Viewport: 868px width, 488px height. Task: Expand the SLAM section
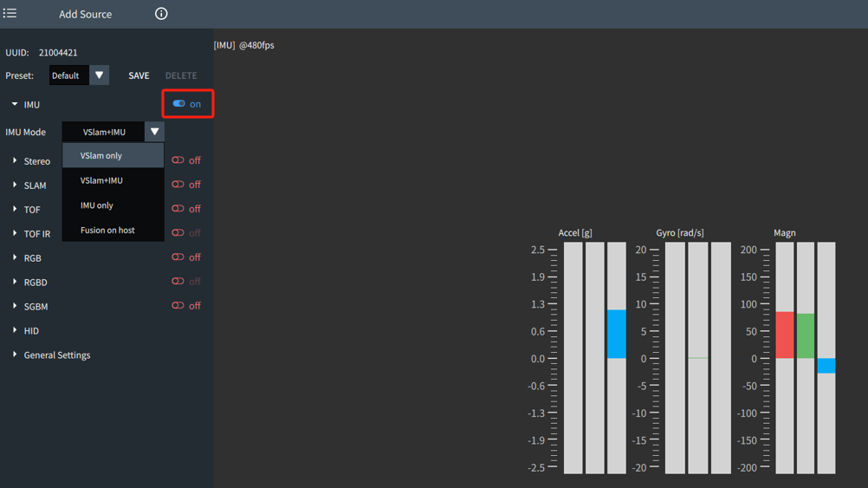(x=15, y=185)
